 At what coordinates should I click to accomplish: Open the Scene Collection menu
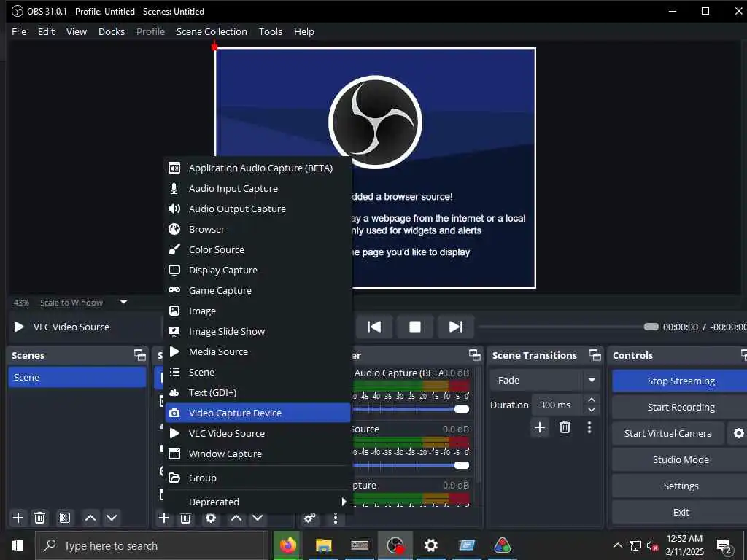pyautogui.click(x=212, y=31)
